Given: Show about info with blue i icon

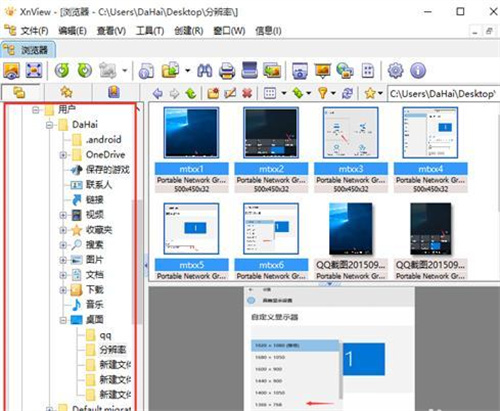Looking at the screenshot, I should click(418, 71).
